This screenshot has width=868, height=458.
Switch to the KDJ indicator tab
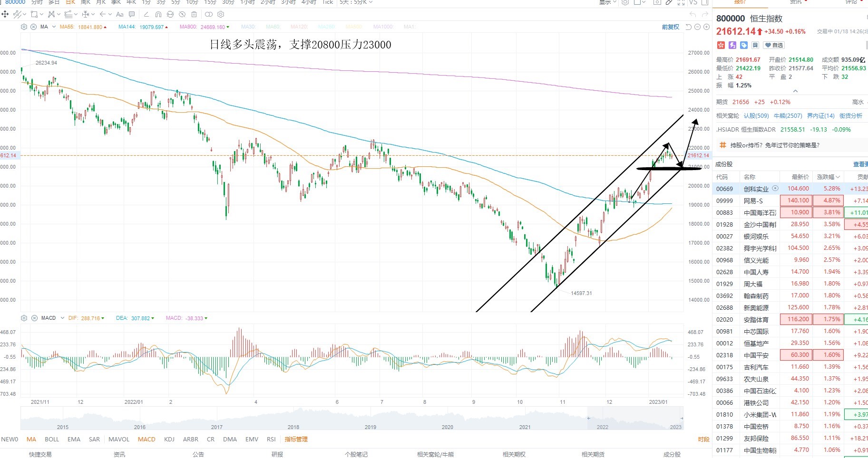click(x=169, y=439)
